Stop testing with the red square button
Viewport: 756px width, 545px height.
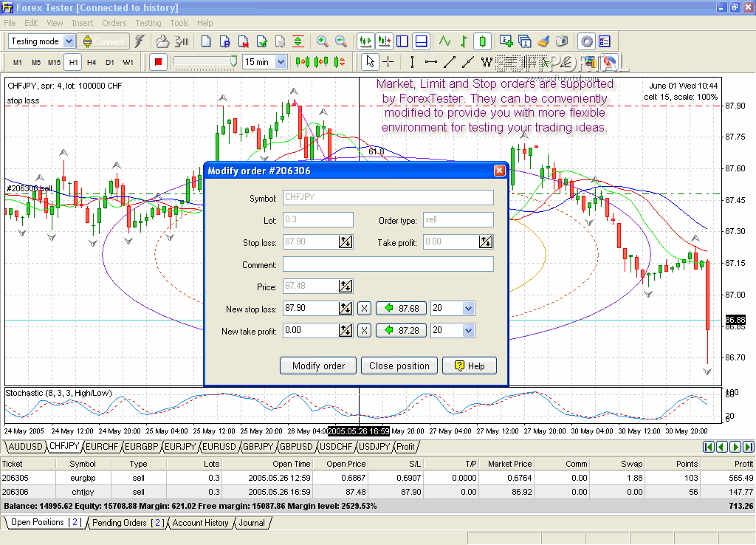pos(158,62)
